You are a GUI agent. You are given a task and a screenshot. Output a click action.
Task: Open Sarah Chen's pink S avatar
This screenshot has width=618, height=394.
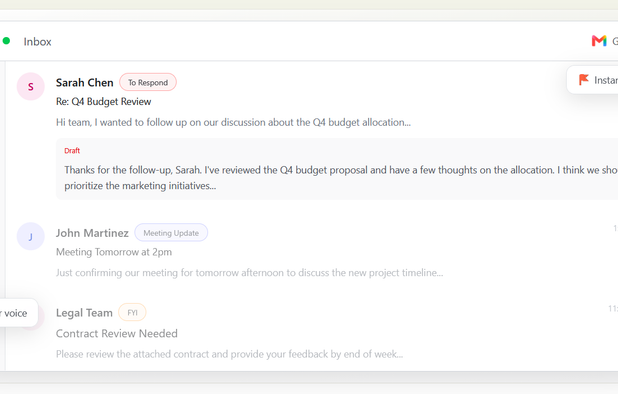[30, 86]
